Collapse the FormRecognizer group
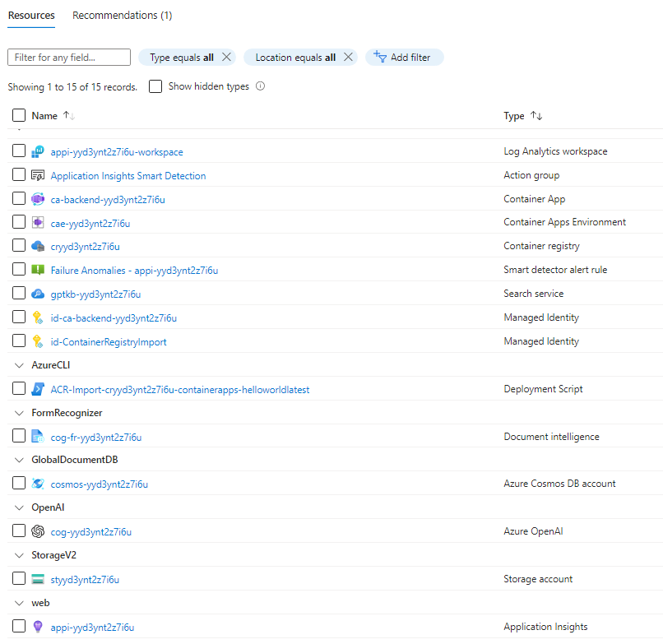The width and height of the screenshot is (663, 644). click(x=19, y=413)
